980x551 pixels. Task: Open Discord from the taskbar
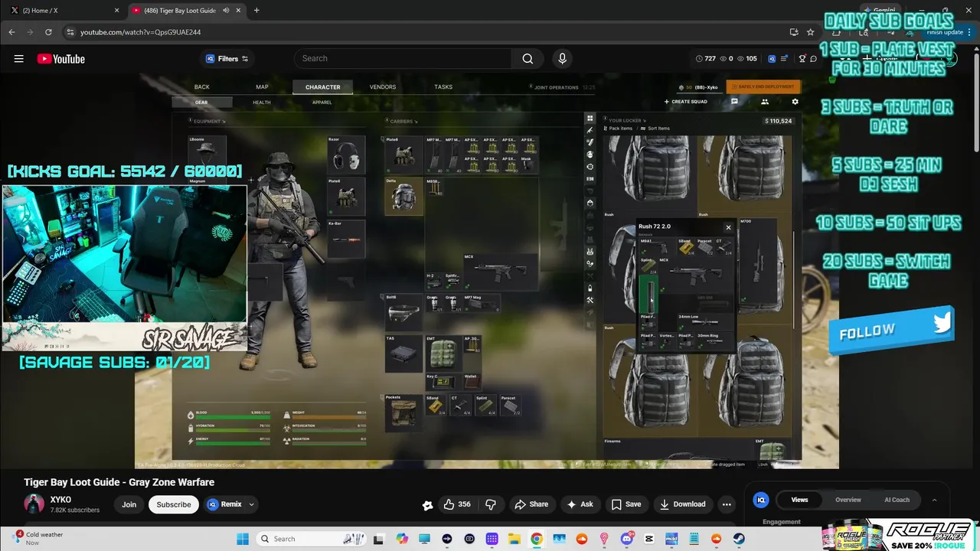tap(627, 539)
